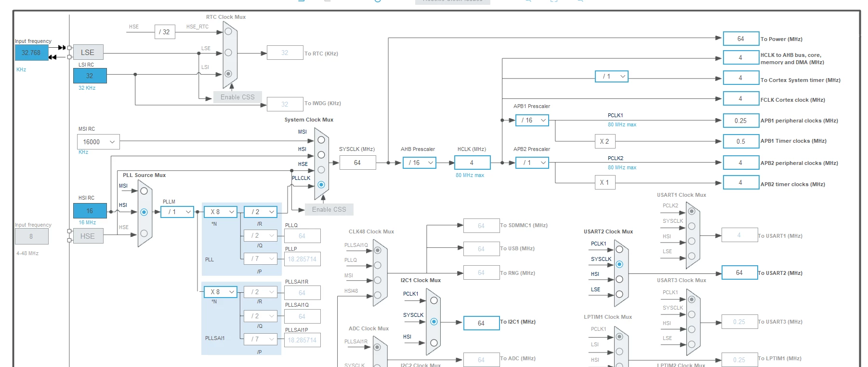
Task: Select SYSCLK in USART2 Clock Mux
Action: click(x=619, y=264)
